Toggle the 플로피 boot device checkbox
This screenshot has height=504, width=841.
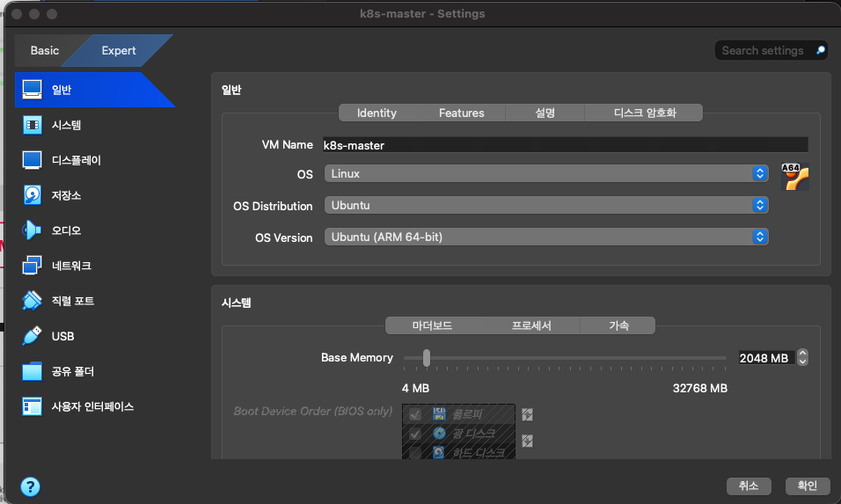coord(415,414)
